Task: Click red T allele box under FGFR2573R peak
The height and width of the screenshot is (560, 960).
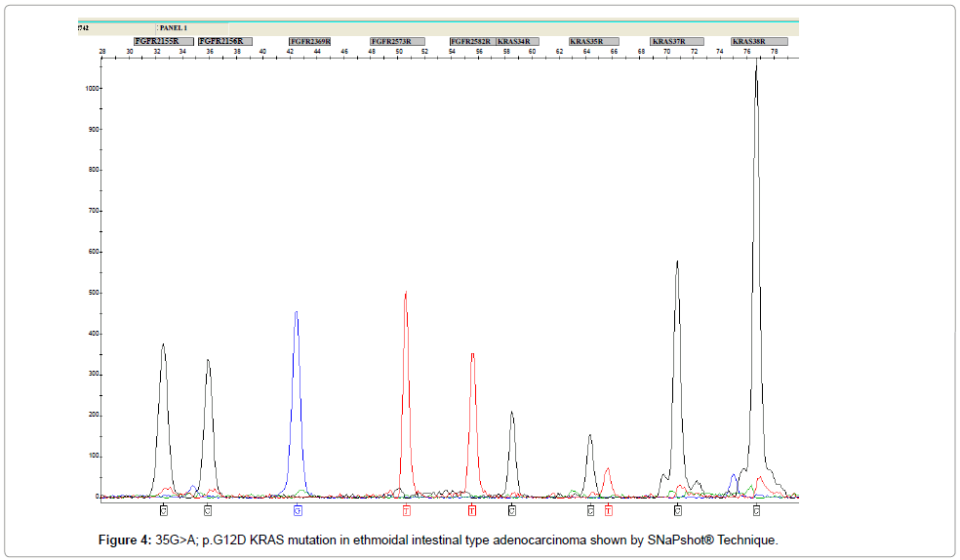Action: coord(406,510)
